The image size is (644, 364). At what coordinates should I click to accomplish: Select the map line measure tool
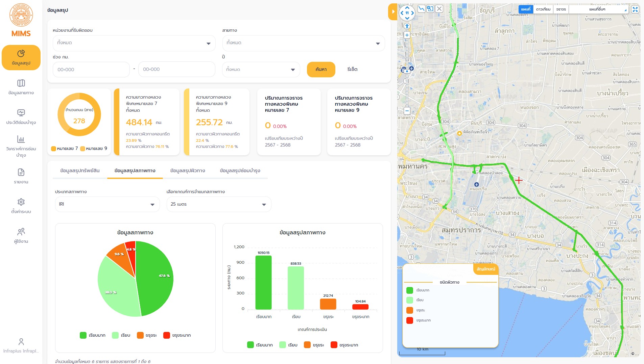point(421,9)
